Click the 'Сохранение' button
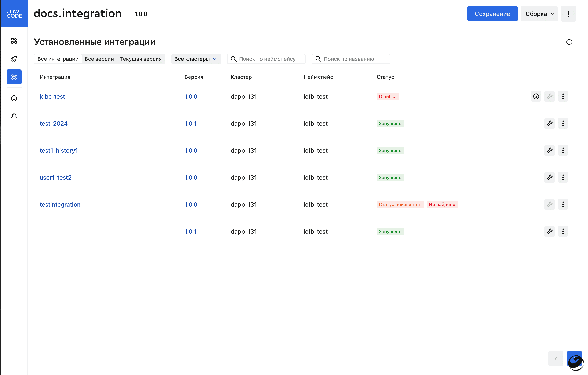 click(x=492, y=14)
